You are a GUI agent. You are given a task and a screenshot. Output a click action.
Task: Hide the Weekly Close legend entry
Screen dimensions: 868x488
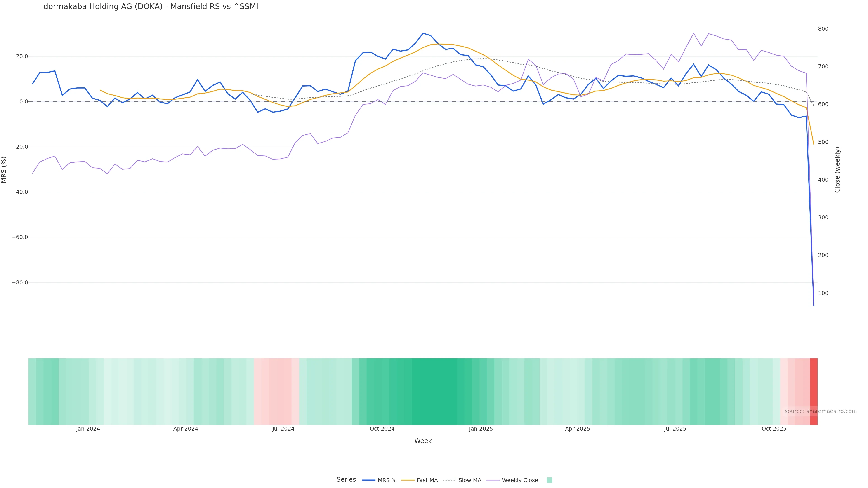(520, 480)
